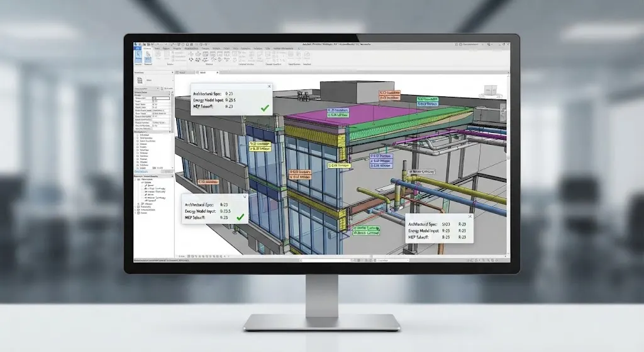Close the active view tab
Image resolution: width=644 pixels, height=352 pixels.
(217, 72)
